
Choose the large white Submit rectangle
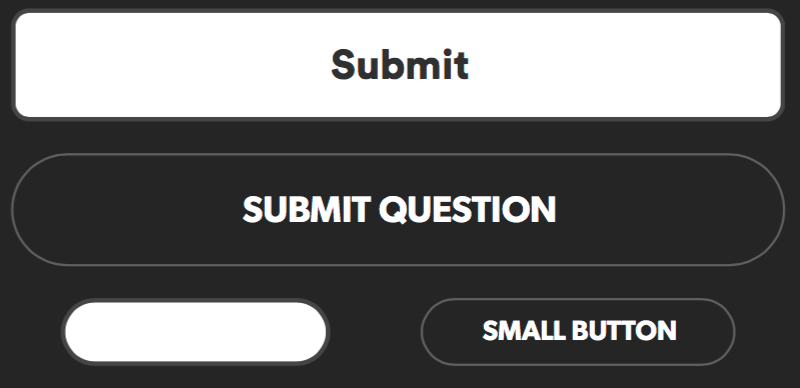click(398, 65)
